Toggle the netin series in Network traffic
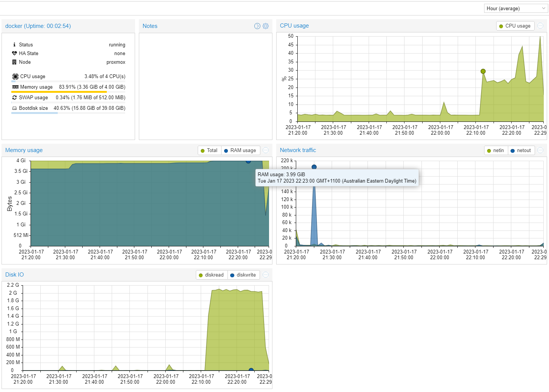The image size is (549, 392). pyautogui.click(x=495, y=150)
